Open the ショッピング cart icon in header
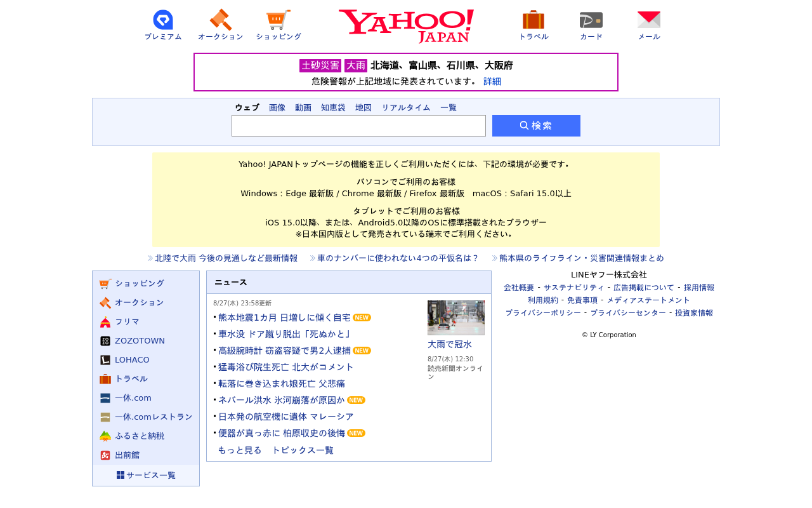 pyautogui.click(x=278, y=20)
